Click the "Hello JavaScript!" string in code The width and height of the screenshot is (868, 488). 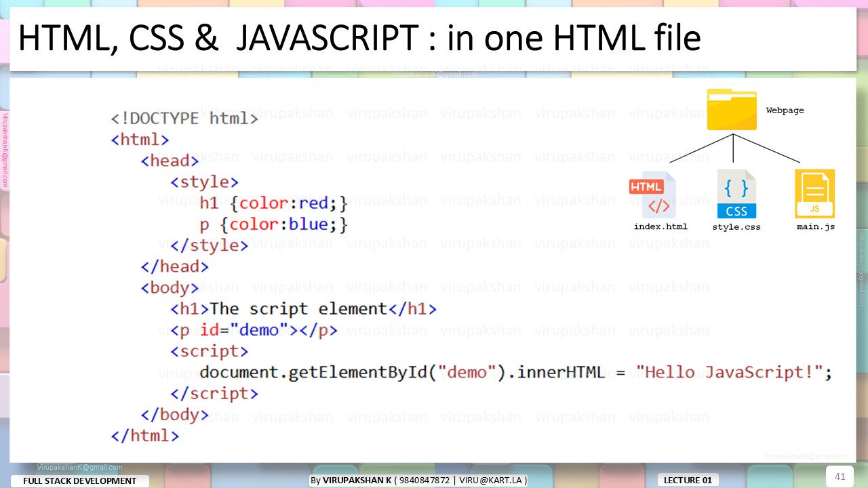(733, 372)
